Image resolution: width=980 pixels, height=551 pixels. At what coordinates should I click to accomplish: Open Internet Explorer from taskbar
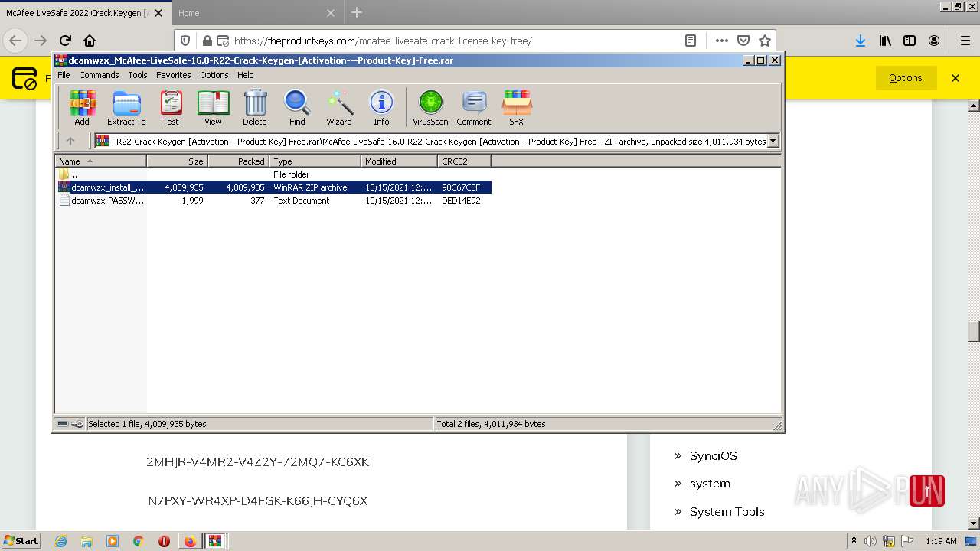pyautogui.click(x=60, y=541)
